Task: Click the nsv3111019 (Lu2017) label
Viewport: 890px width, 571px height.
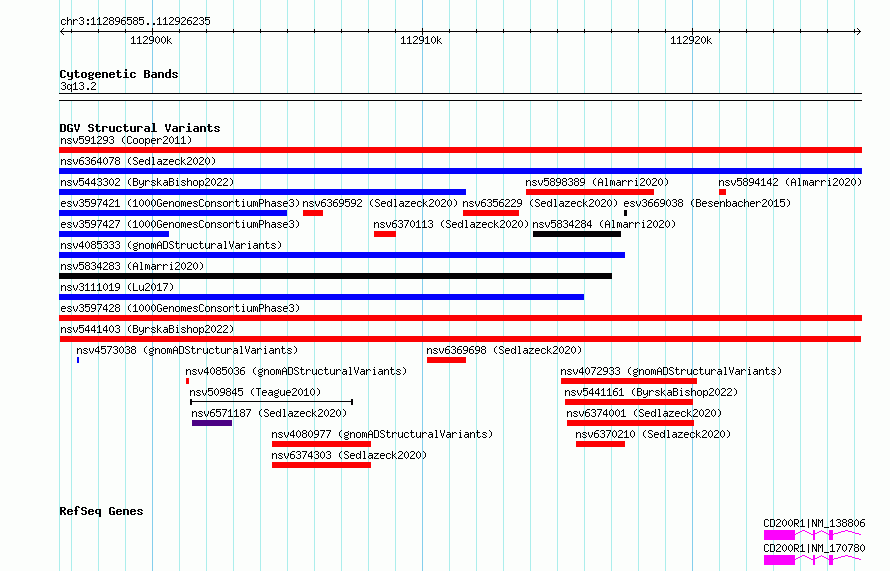Action: point(117,287)
